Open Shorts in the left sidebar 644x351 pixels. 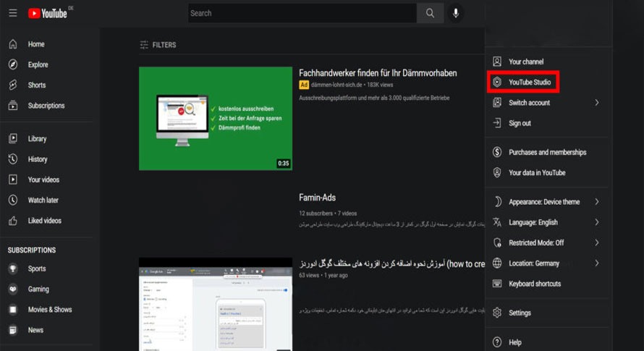pyautogui.click(x=36, y=85)
